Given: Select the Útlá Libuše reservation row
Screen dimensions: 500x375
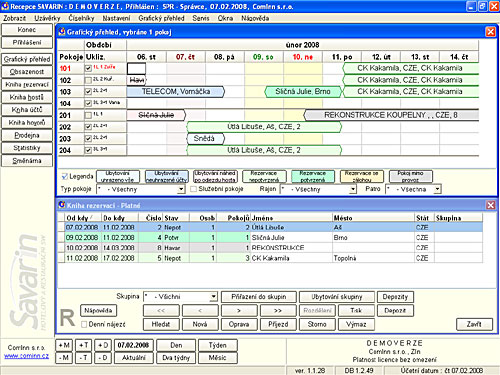Looking at the screenshot, I should point(270,227).
